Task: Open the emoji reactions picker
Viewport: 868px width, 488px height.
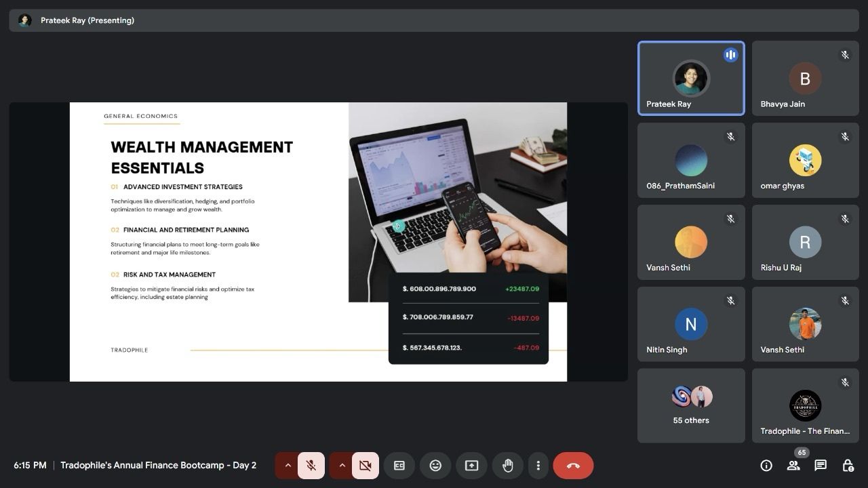Action: point(435,466)
